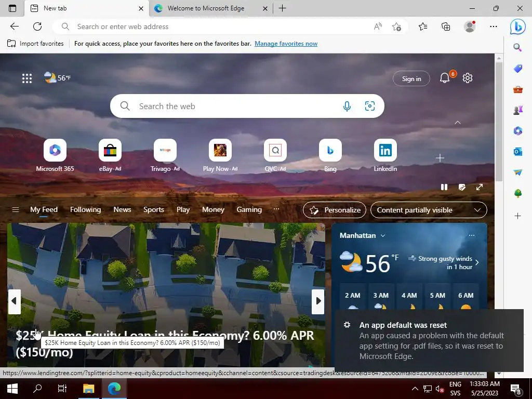Screen dimensions: 532x399
Task: Go back to previous page
Action: [14, 26]
